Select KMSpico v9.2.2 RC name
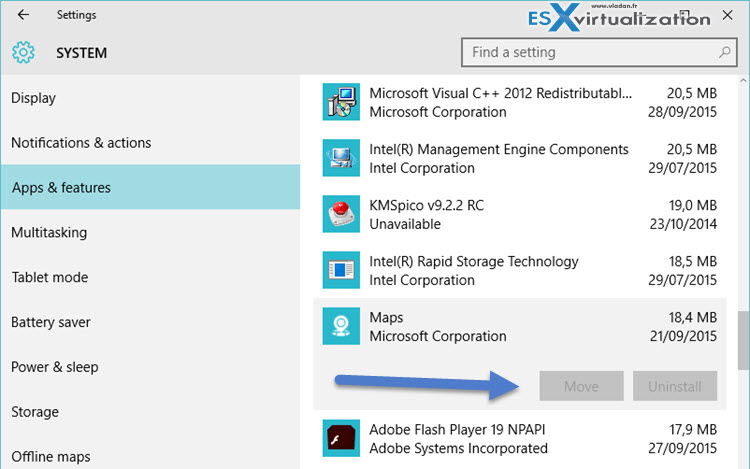Viewport: 750px width, 469px height. click(427, 205)
